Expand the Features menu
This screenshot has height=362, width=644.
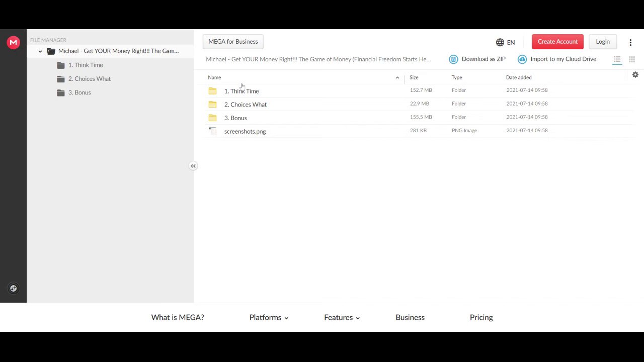[342, 317]
